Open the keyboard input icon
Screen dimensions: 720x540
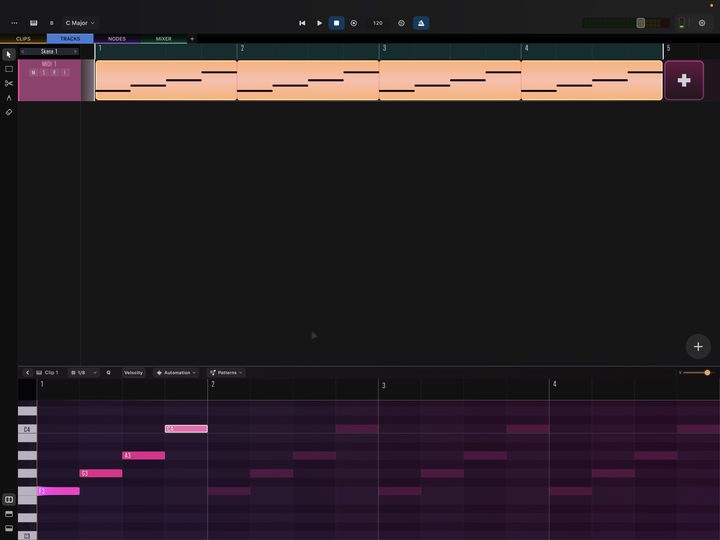[34, 23]
